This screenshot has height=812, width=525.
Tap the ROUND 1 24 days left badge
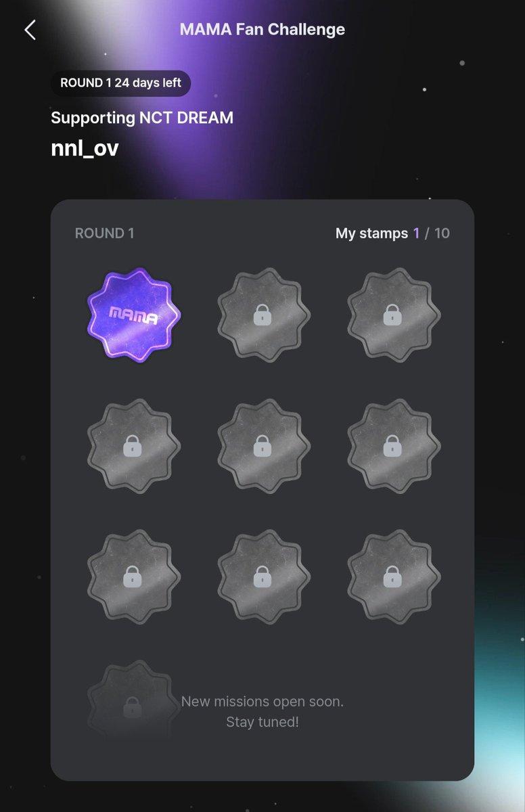pos(121,84)
